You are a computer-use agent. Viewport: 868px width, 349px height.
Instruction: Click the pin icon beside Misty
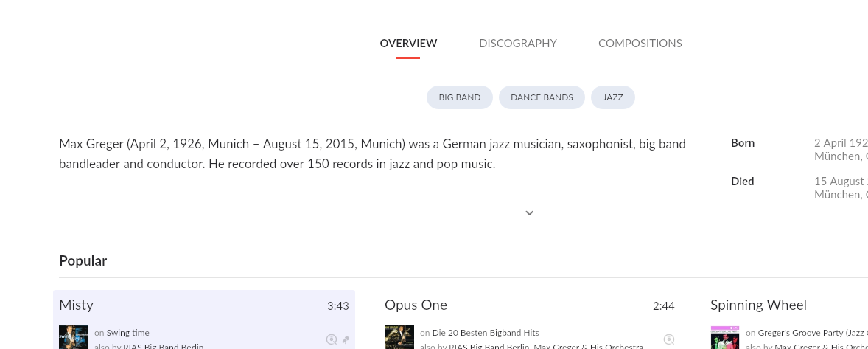[x=346, y=340]
